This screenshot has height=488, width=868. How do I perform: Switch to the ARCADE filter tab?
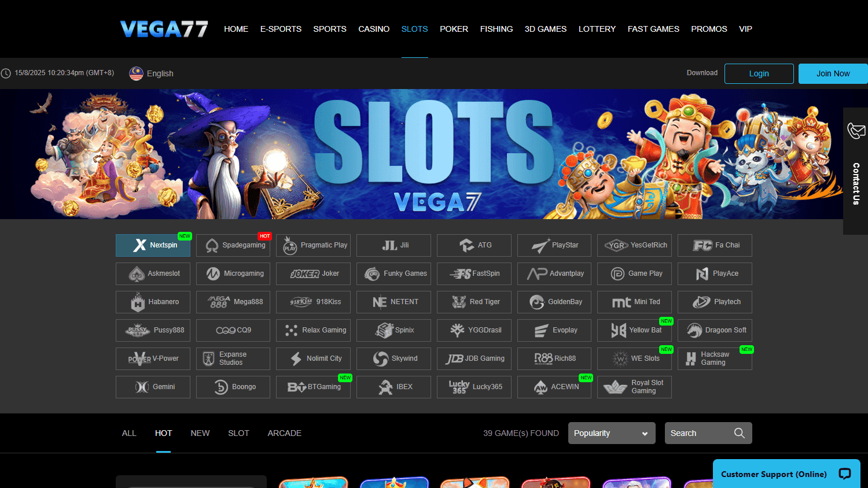[284, 433]
